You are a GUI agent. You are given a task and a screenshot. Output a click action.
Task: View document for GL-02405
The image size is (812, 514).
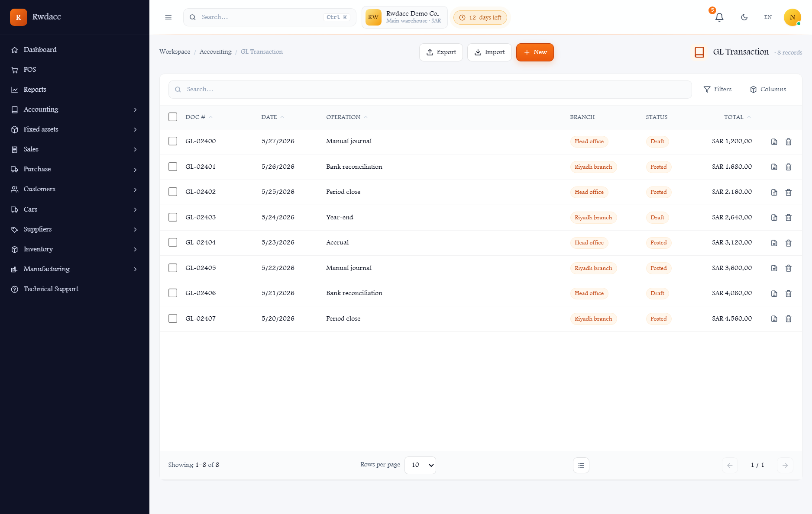774,268
